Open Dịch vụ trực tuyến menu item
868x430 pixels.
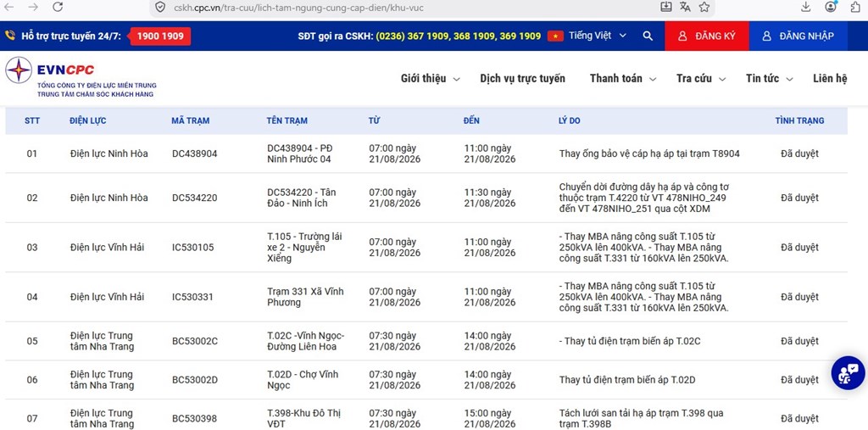pyautogui.click(x=522, y=79)
